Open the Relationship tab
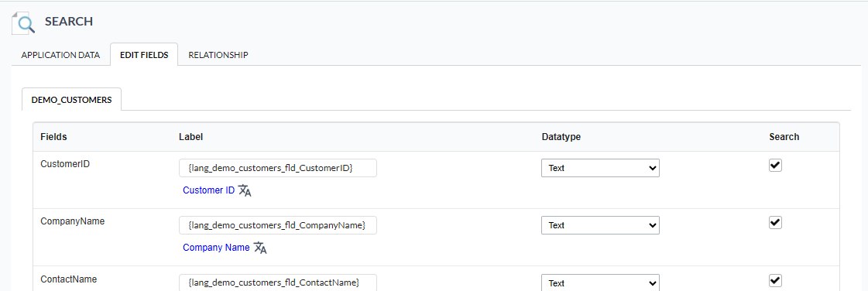The width and height of the screenshot is (868, 291). pyautogui.click(x=218, y=55)
